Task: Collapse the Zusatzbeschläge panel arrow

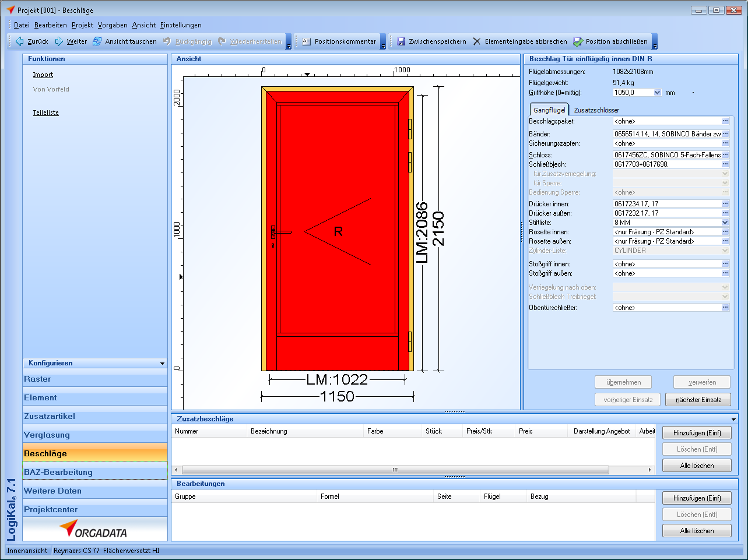Action: pos(733,419)
